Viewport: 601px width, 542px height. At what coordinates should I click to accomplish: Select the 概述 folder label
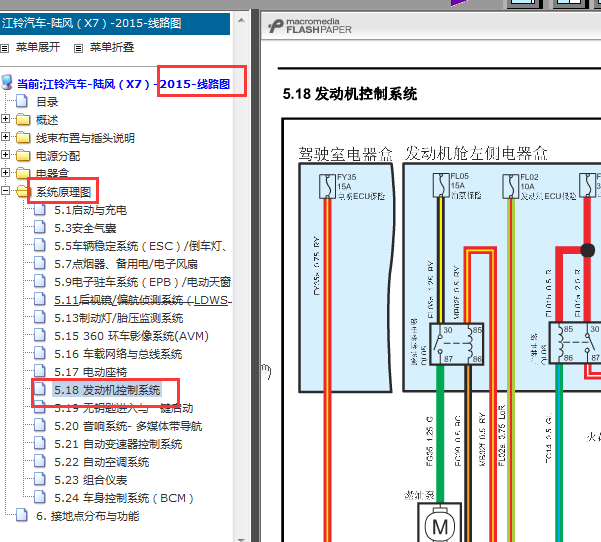pos(47,120)
